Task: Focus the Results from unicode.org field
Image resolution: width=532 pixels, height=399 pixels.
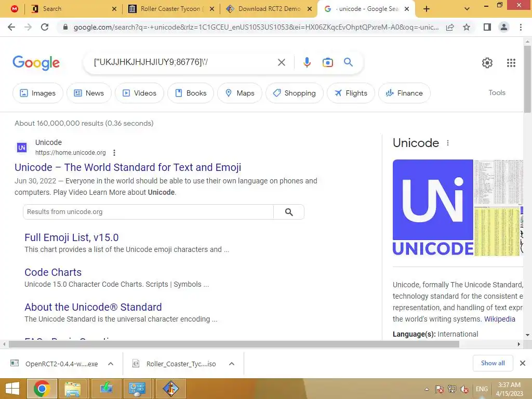Action: (x=148, y=212)
